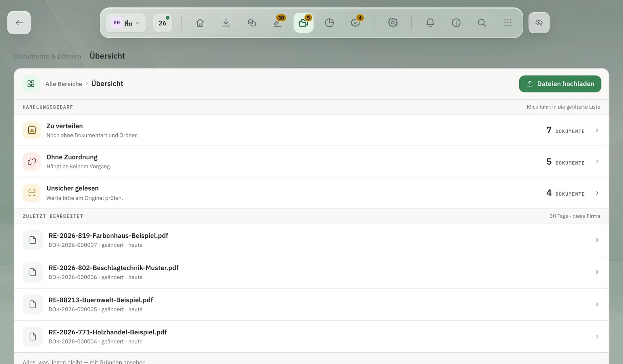Screen dimensions: 623x364
Task: Click the Dokumente & Dateien breadcrumb
Action: coord(48,56)
